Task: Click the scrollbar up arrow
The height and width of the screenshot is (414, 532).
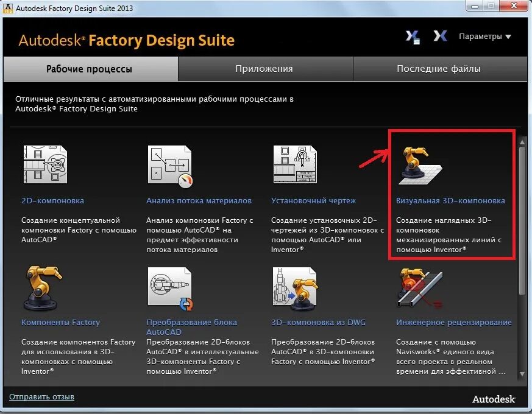Action: (522, 142)
